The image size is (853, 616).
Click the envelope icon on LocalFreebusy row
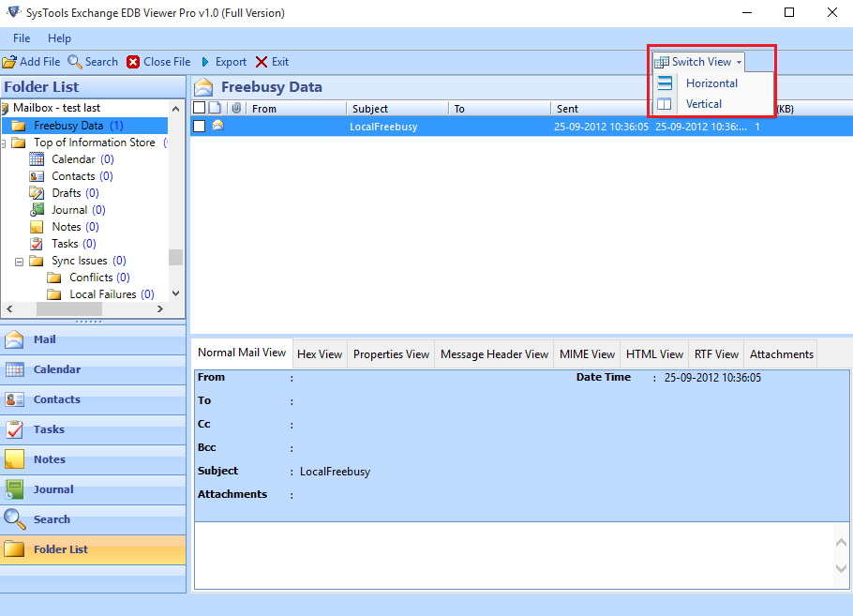pos(217,126)
